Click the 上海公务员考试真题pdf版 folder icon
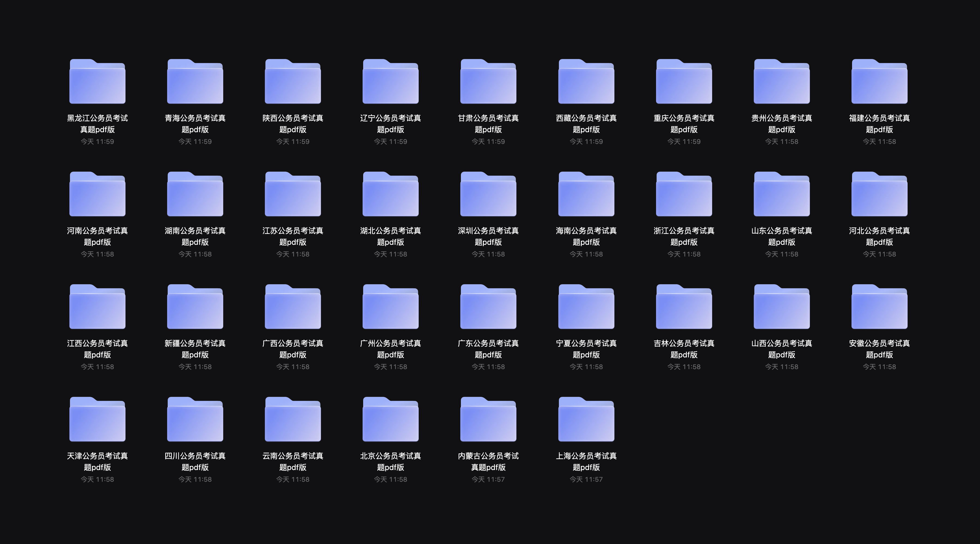The image size is (980, 544). click(586, 419)
